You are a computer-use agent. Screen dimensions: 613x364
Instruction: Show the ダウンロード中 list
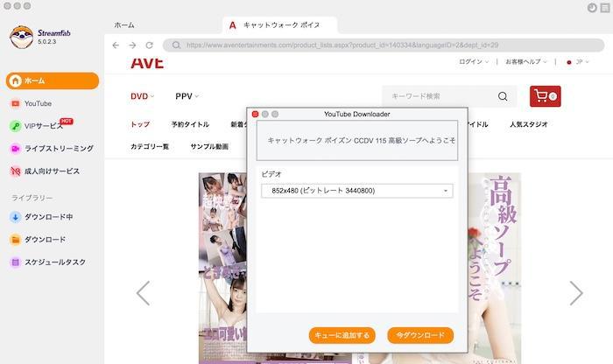pyautogui.click(x=48, y=217)
